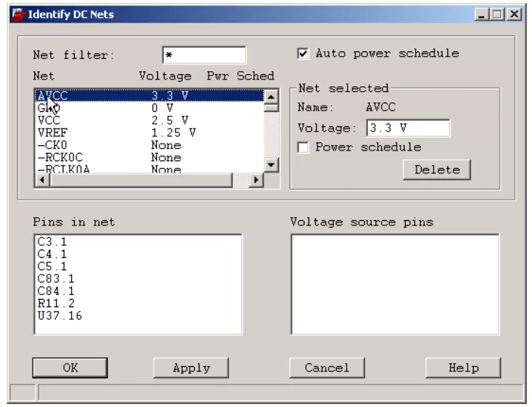Click the net list vertical scrollbar thumb
532x407 pixels.
tap(271, 108)
